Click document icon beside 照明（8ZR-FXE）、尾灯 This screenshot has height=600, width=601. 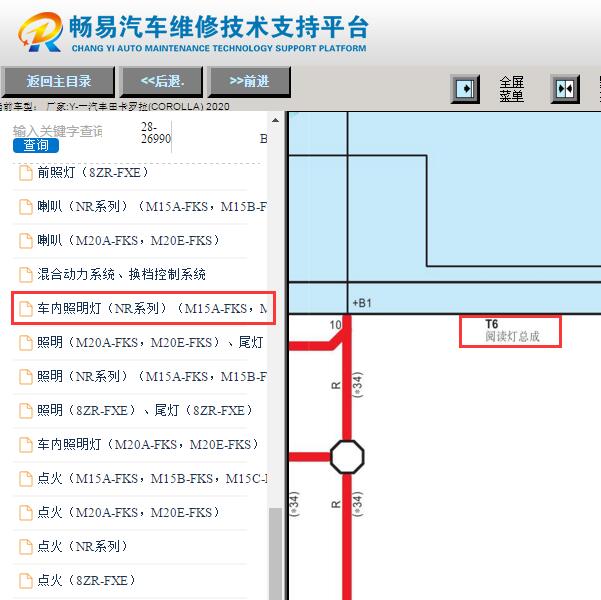tap(26, 411)
